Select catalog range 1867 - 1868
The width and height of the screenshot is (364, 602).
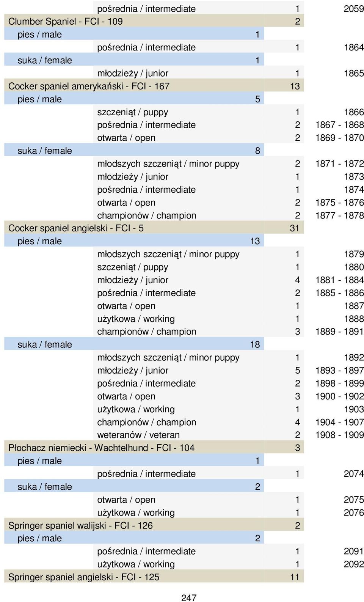pos(339,125)
